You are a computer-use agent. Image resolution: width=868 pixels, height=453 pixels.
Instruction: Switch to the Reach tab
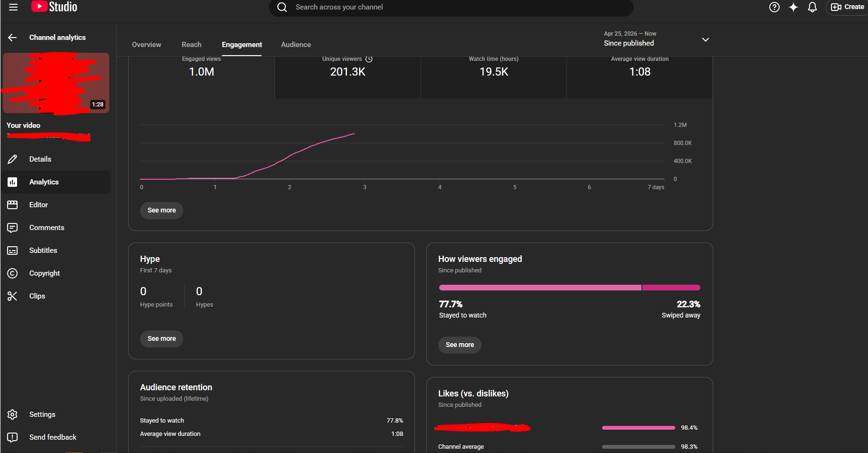pos(191,45)
